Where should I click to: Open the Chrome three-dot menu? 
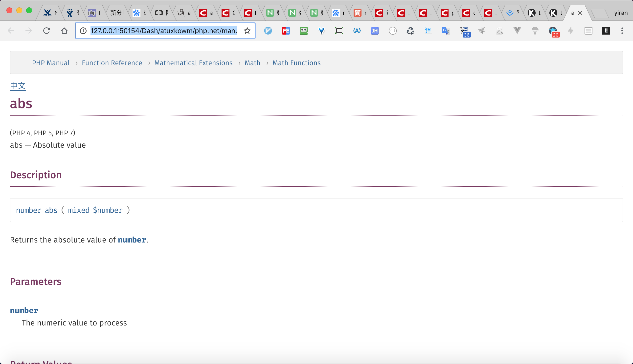[x=622, y=31]
